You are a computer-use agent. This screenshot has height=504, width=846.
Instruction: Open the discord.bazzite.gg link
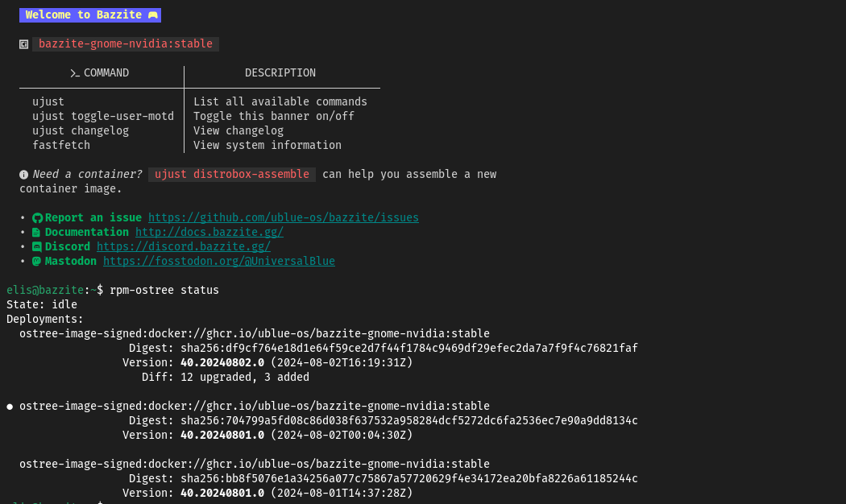click(x=184, y=247)
